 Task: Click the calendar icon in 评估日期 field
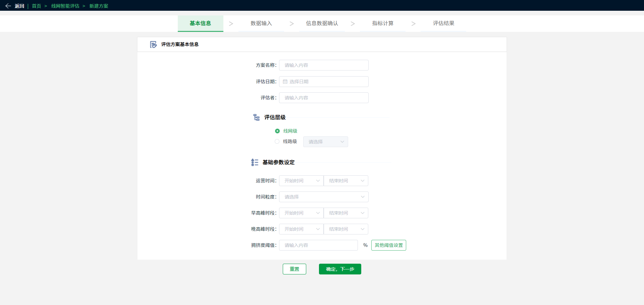coord(285,82)
